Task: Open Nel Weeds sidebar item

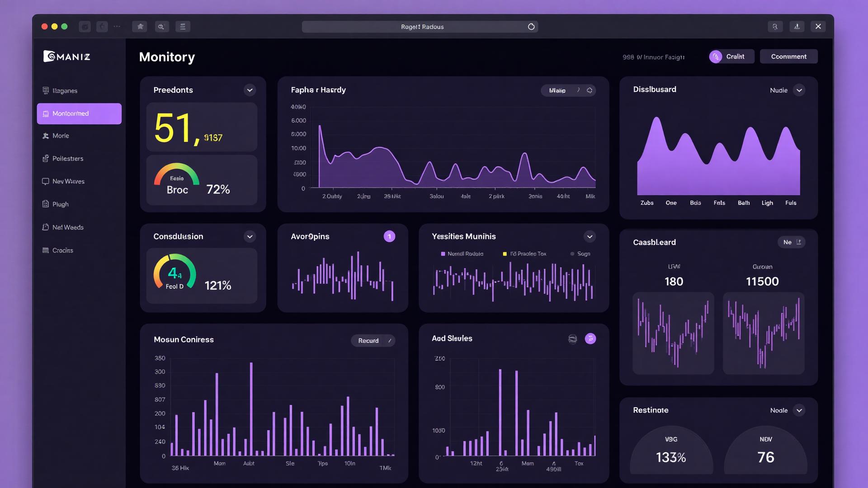Action: tap(79, 227)
